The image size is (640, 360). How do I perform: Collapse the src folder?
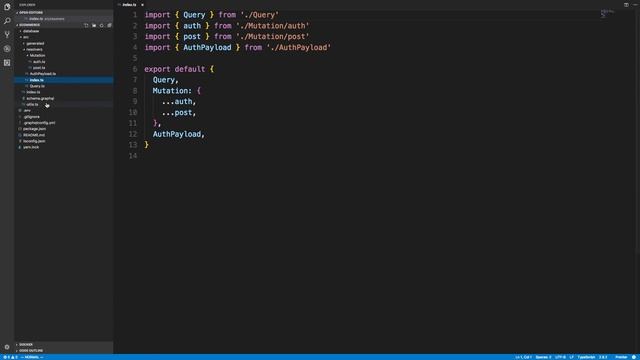click(x=25, y=37)
